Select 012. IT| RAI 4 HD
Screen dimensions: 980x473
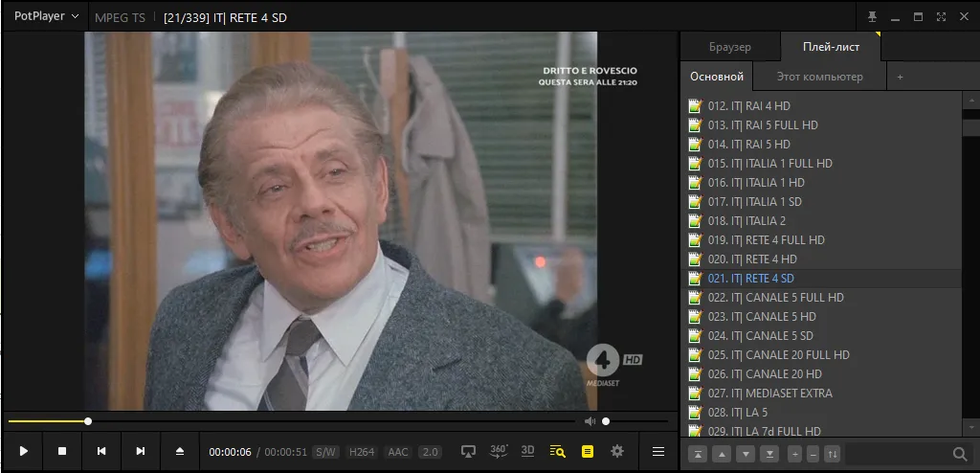tap(821, 106)
